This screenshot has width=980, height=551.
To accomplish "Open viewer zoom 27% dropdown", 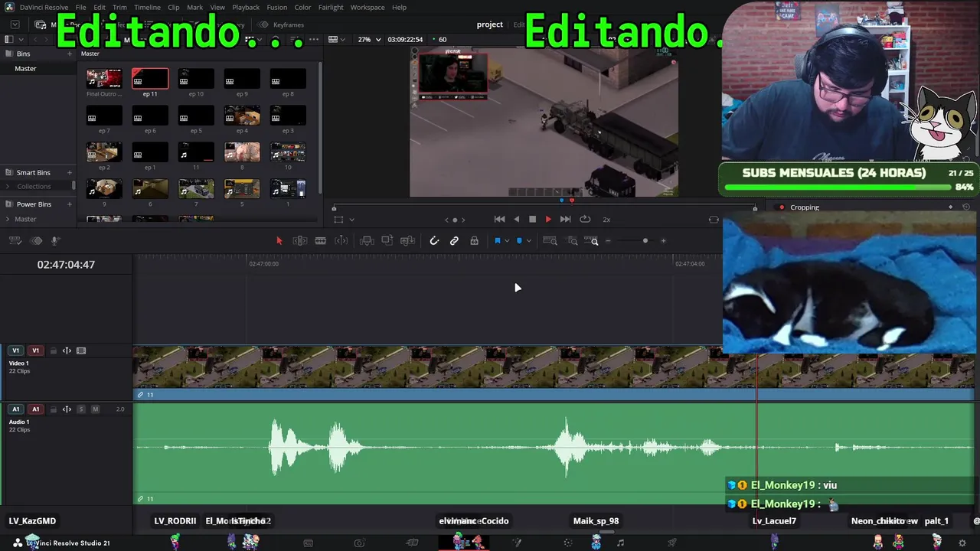I will click(369, 39).
